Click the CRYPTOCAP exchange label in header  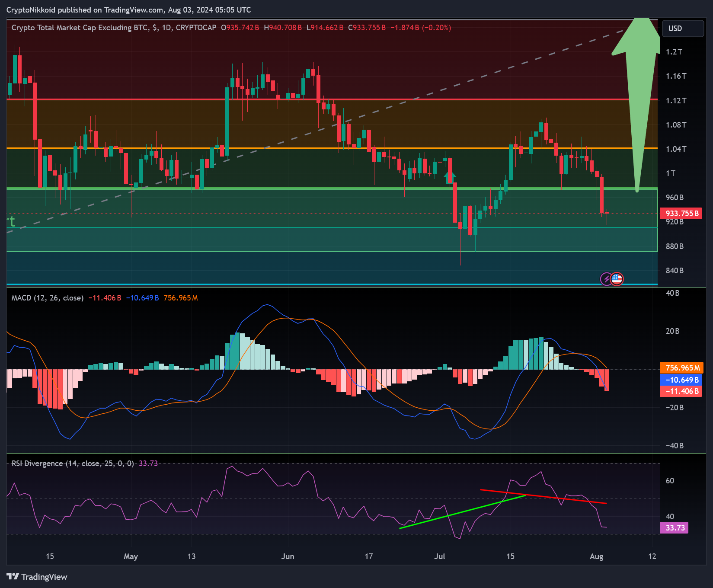(x=196, y=28)
